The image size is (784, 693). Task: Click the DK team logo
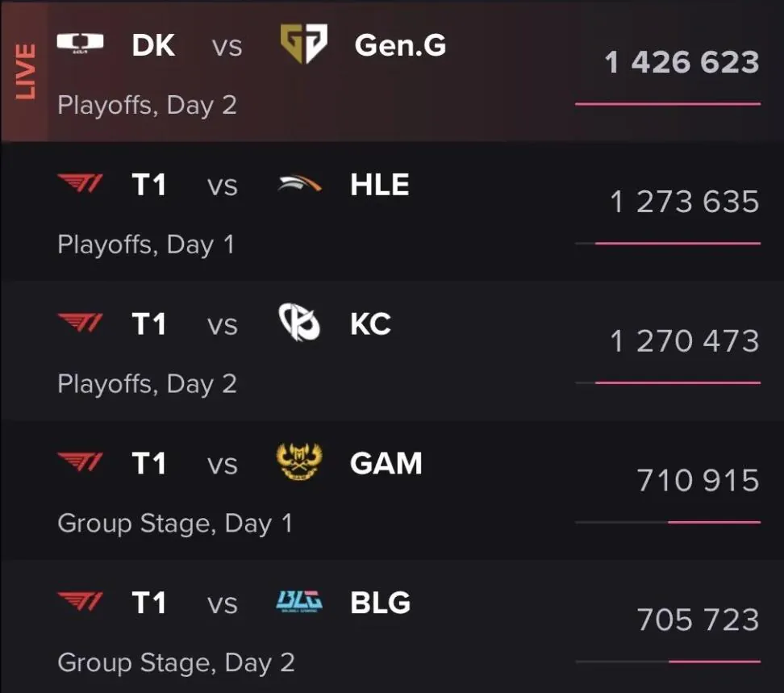click(x=80, y=43)
